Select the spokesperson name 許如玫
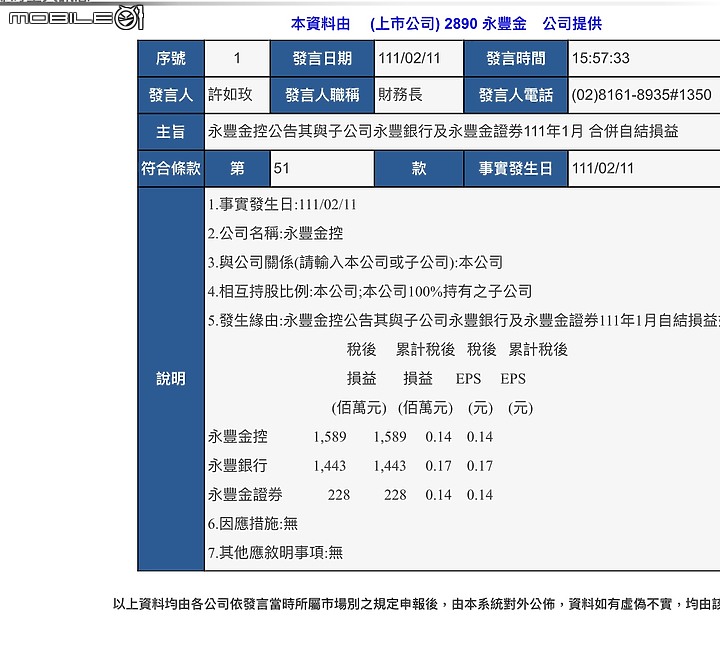The image size is (720, 671). (230, 95)
